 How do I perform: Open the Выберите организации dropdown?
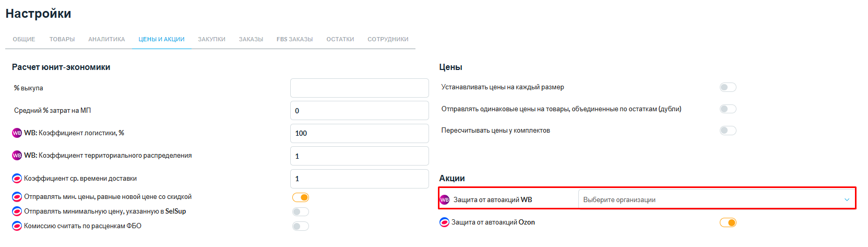[x=717, y=199]
